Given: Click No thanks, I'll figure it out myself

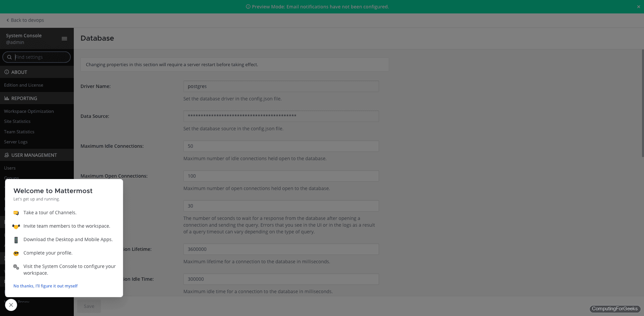Looking at the screenshot, I should pos(45,286).
